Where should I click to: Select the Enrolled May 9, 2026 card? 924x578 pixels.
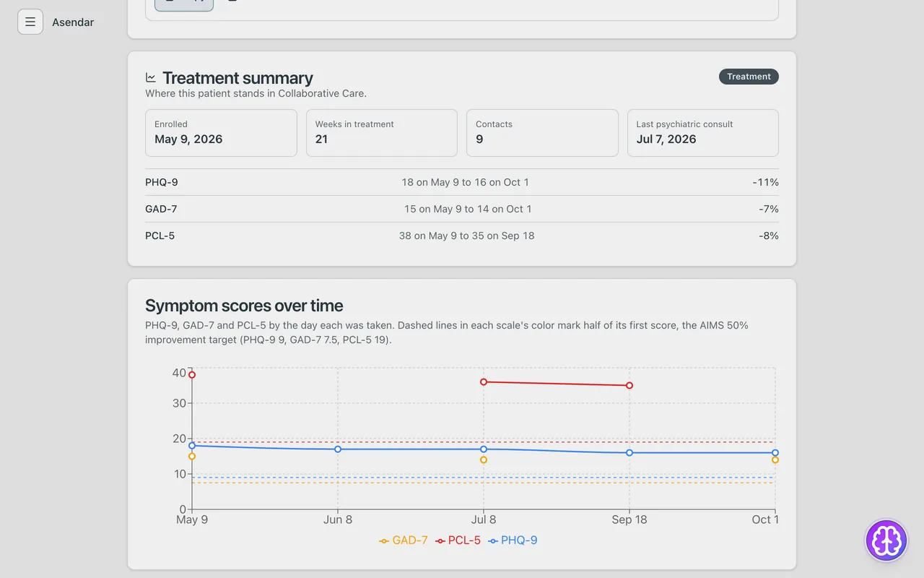(221, 133)
